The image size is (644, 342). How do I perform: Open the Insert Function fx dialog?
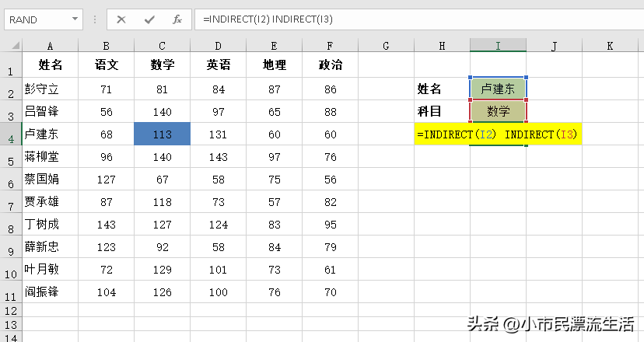pos(177,19)
